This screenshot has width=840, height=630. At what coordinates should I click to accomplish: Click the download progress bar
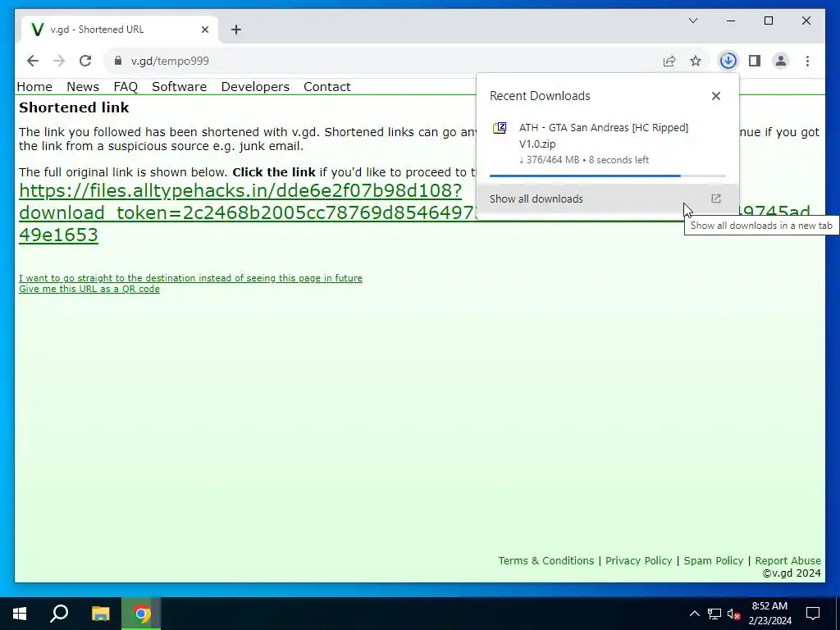point(607,176)
